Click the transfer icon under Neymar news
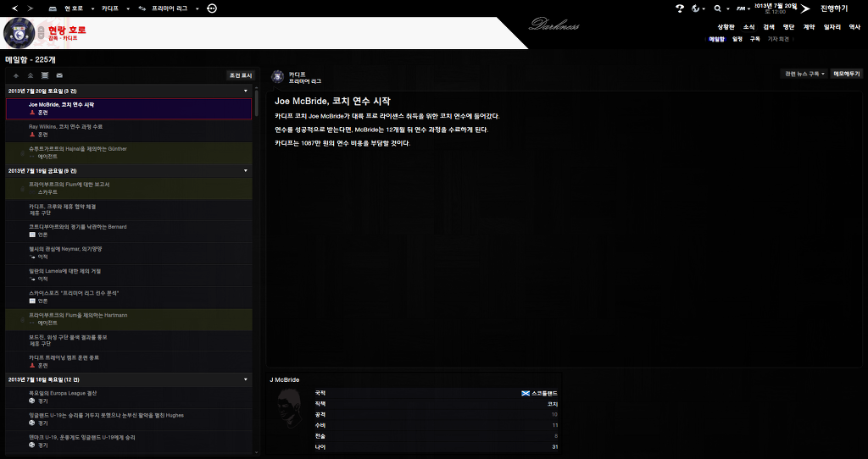This screenshot has width=868, height=459. click(x=32, y=257)
